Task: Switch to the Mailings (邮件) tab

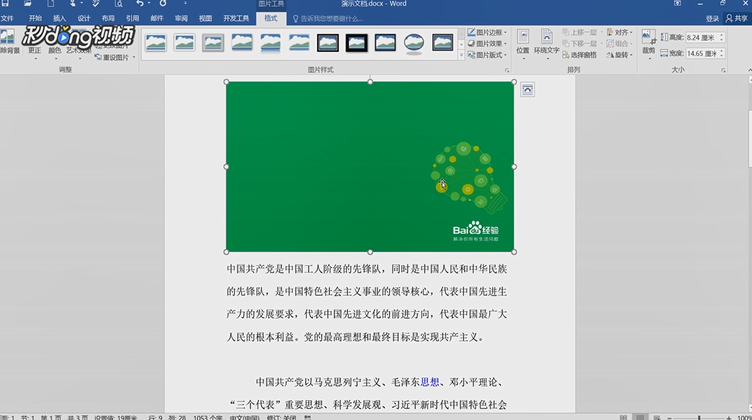Action: click(x=157, y=18)
